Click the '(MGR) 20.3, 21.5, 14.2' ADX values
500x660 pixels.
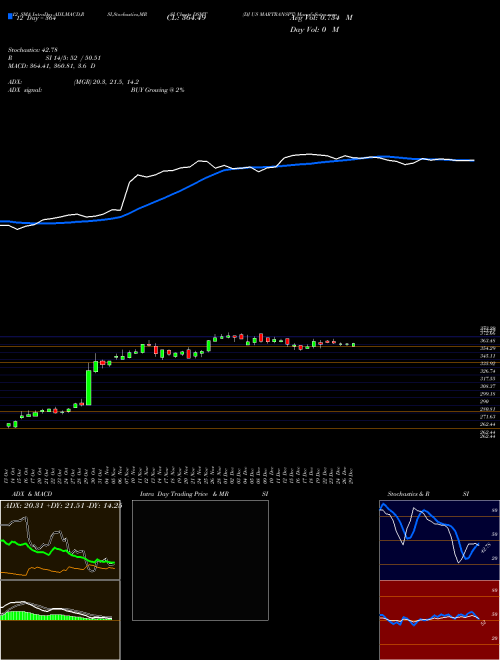[106, 82]
